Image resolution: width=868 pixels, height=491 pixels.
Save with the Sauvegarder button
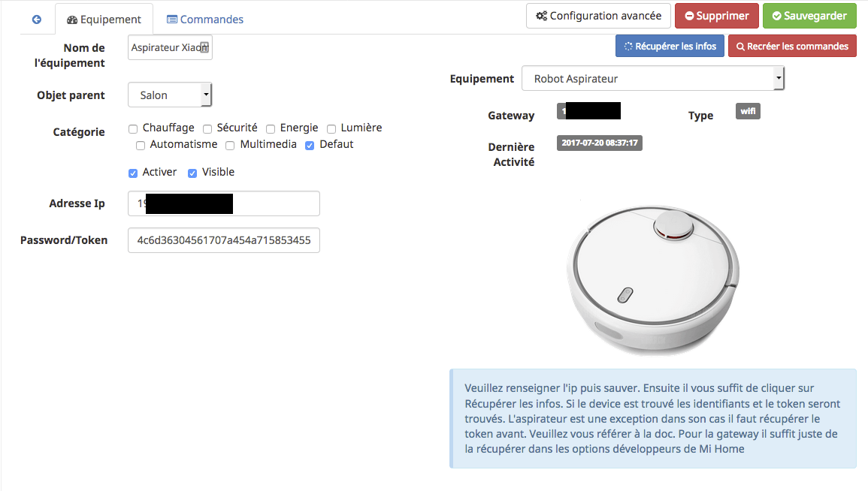(809, 16)
